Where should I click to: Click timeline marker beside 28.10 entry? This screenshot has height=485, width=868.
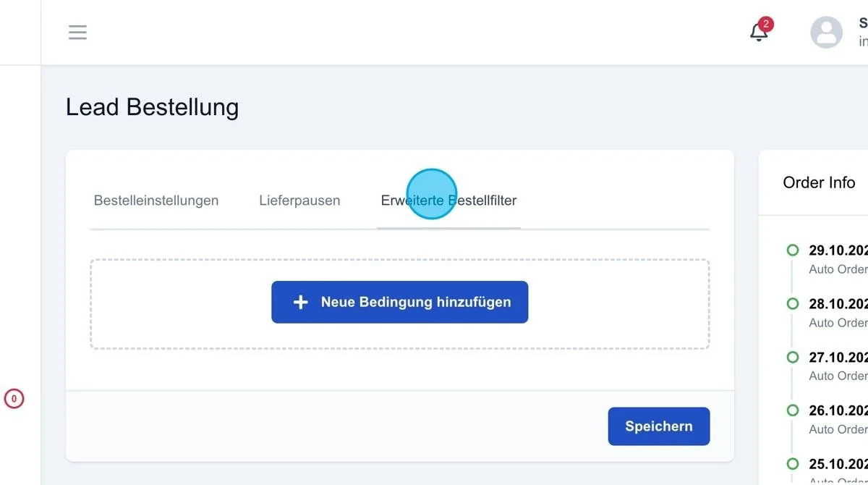(x=793, y=303)
